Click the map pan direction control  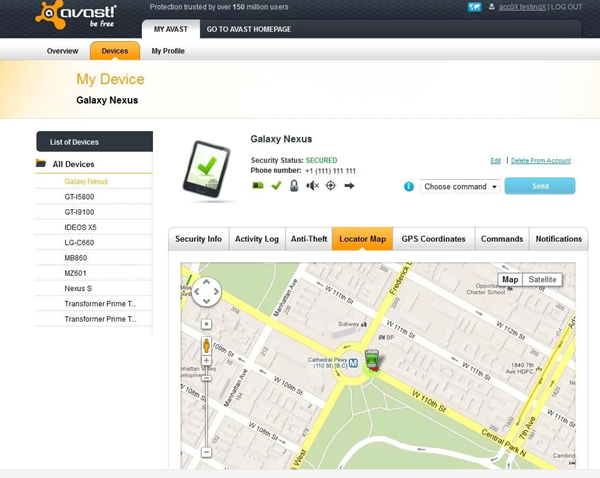click(x=206, y=291)
